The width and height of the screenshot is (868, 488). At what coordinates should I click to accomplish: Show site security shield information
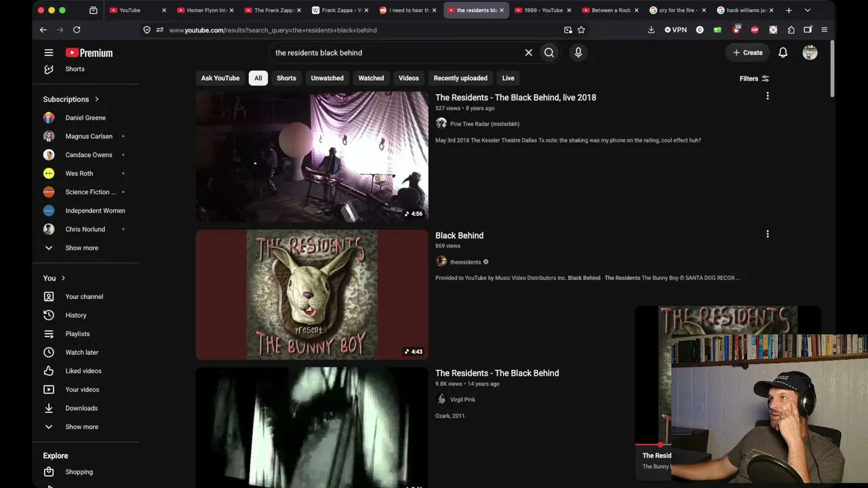(146, 30)
